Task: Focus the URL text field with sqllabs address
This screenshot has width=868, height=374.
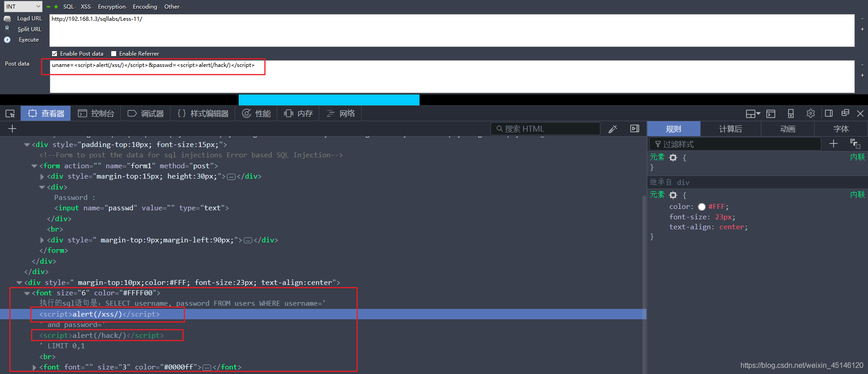Action: pos(452,30)
